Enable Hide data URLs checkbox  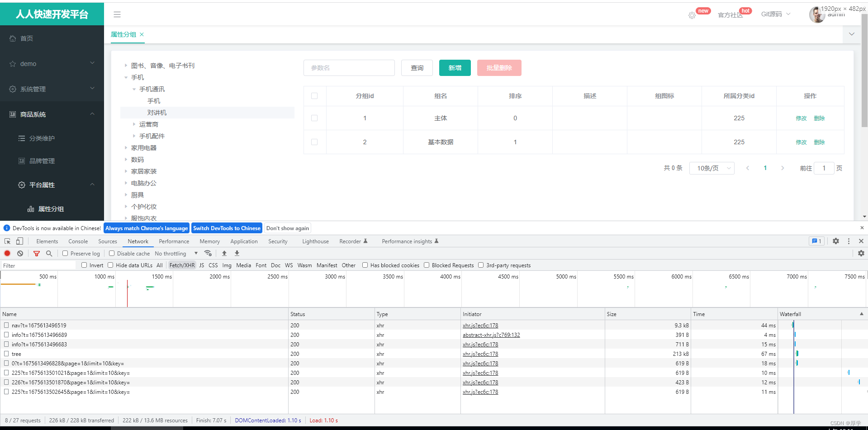click(110, 265)
